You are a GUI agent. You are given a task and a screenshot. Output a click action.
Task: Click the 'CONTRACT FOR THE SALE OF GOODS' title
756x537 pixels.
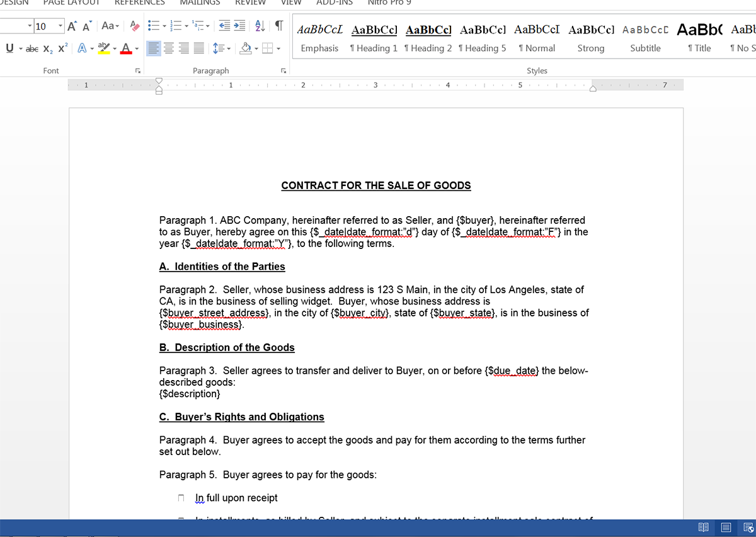tap(376, 185)
